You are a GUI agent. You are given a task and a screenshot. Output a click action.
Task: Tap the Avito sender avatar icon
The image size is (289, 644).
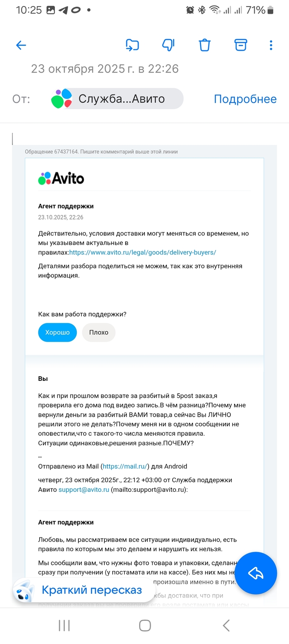click(x=62, y=99)
